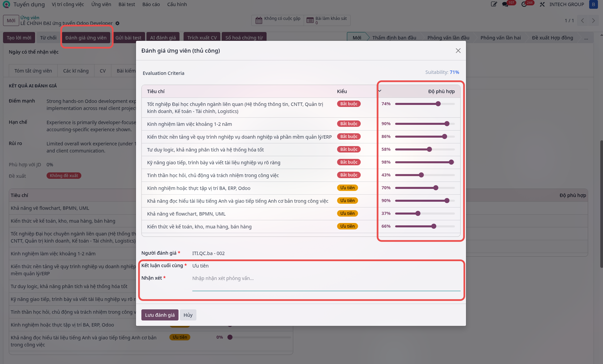Viewport: 603px width, 364px height.
Task: Click the debug tools wrench icon
Action: (x=542, y=4)
